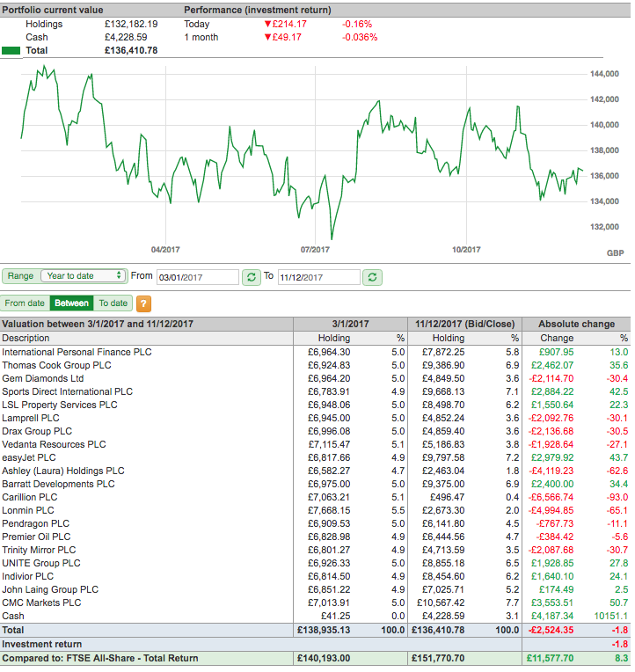This screenshot has width=635, height=672.
Task: Click the To date input 11/12/2017
Action: [x=318, y=277]
